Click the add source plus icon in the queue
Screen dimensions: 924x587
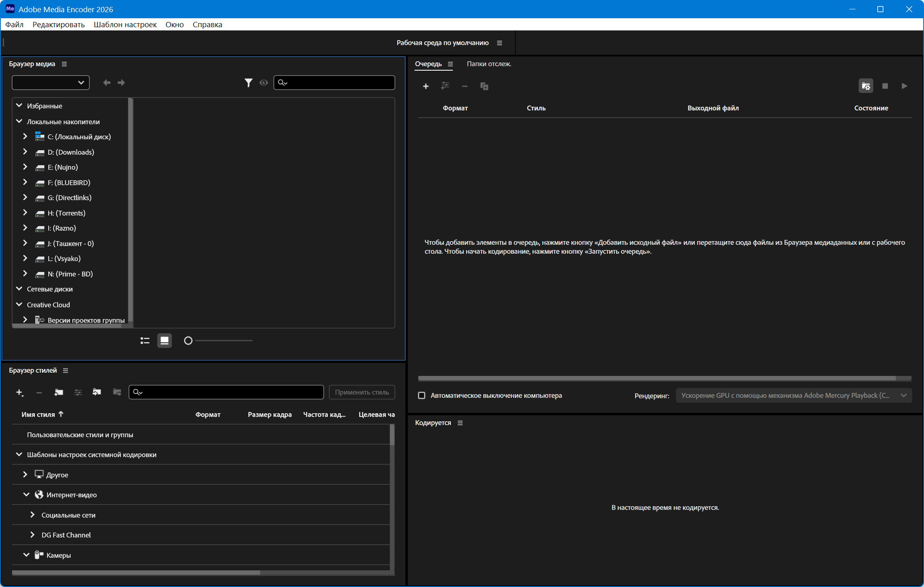[x=426, y=86]
